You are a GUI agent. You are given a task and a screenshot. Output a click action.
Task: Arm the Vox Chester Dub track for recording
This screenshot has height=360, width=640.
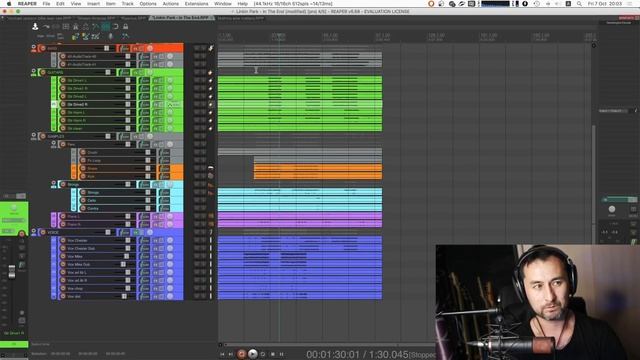click(x=63, y=248)
